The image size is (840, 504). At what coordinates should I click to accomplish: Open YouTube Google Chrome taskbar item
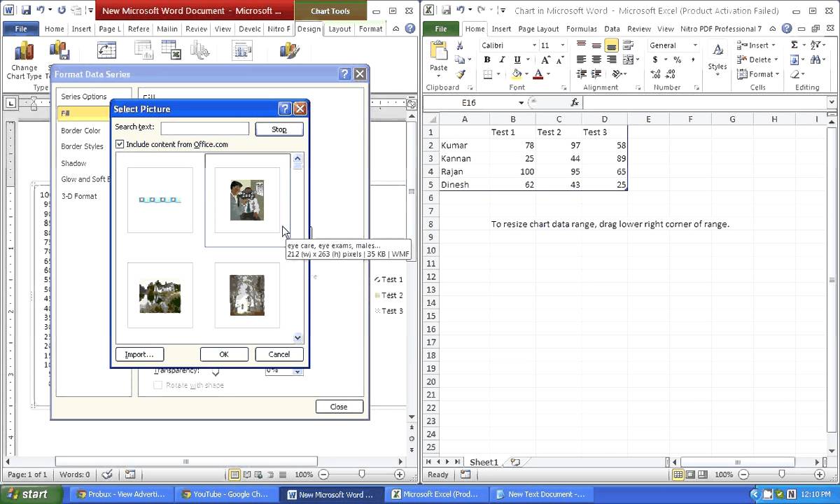pos(226,494)
